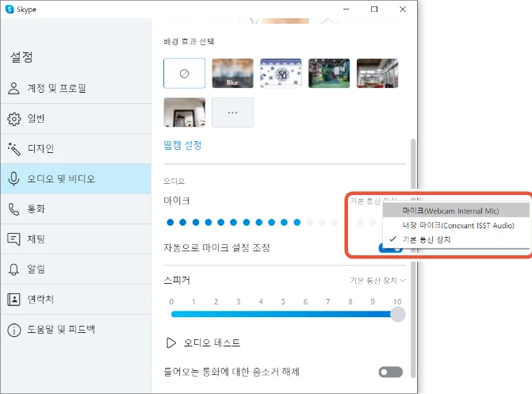Select the snowflake pattern background
532x394 pixels.
(281, 73)
